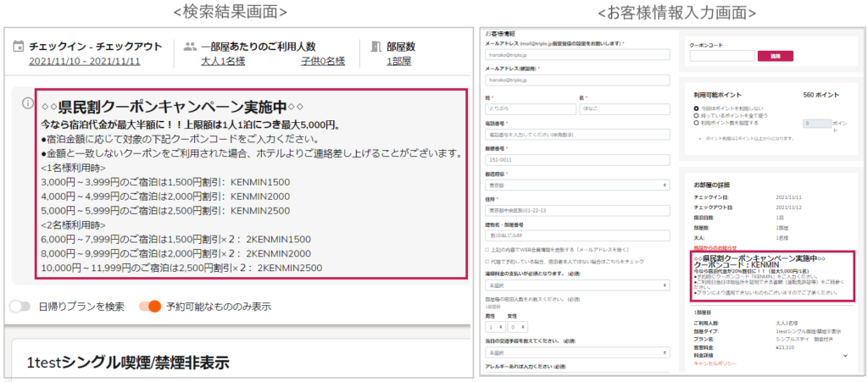Select 今回はポイントを利用しない radio option
868x382 pixels.
[697, 109]
